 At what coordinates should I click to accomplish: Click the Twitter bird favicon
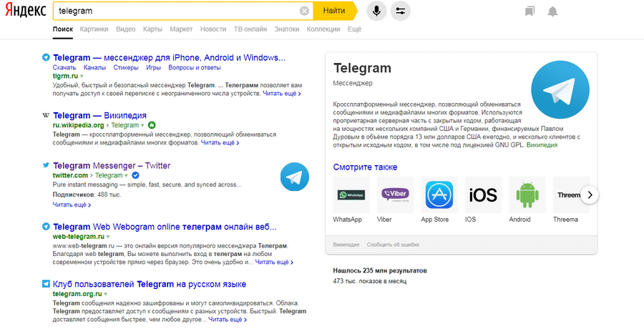(x=46, y=165)
